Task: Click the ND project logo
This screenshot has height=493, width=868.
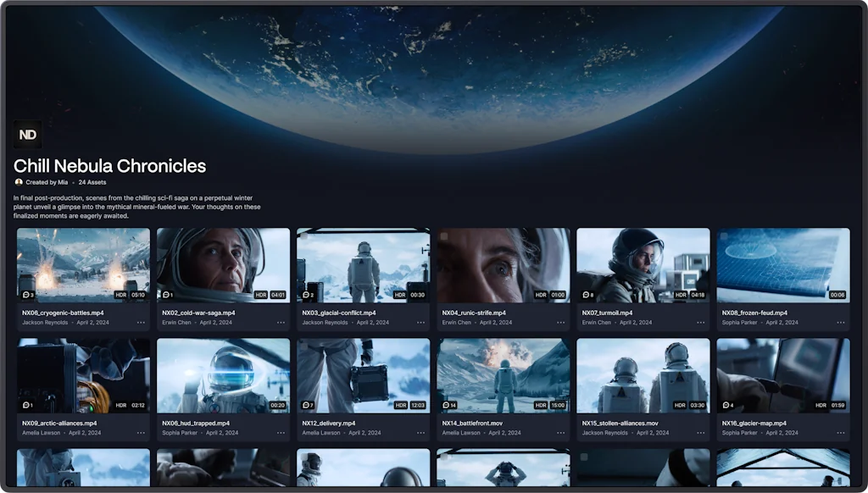Action: click(x=27, y=134)
